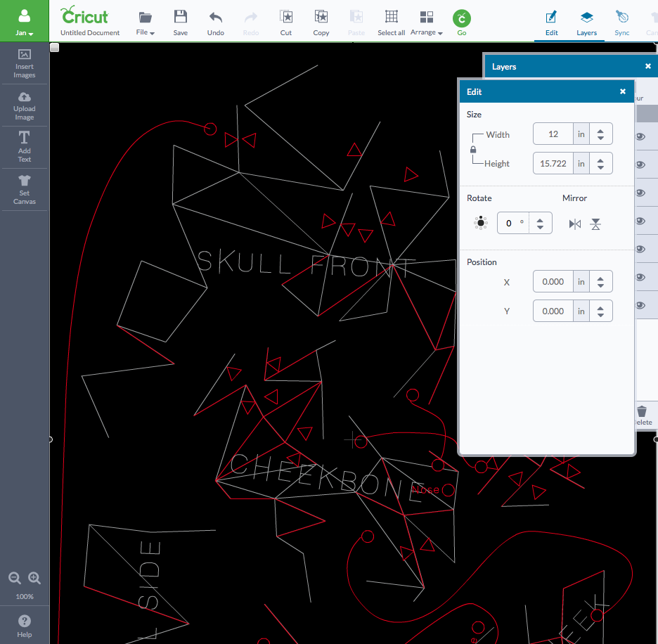Copy the selected image

321,23
